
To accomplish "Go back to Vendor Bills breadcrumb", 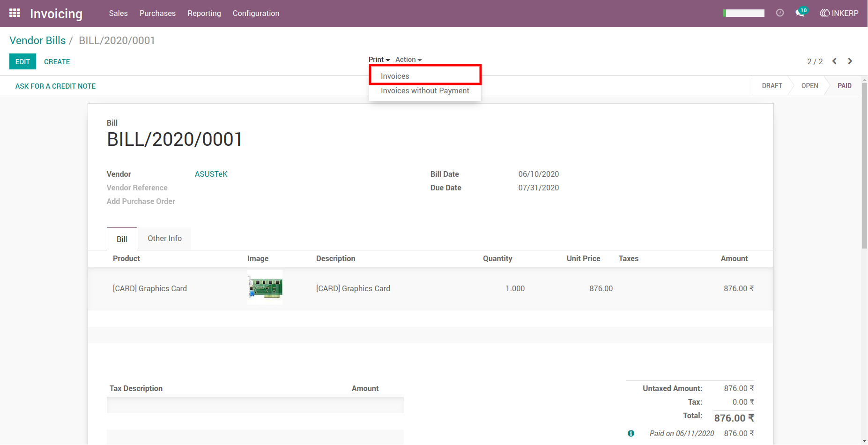I will pos(37,40).
